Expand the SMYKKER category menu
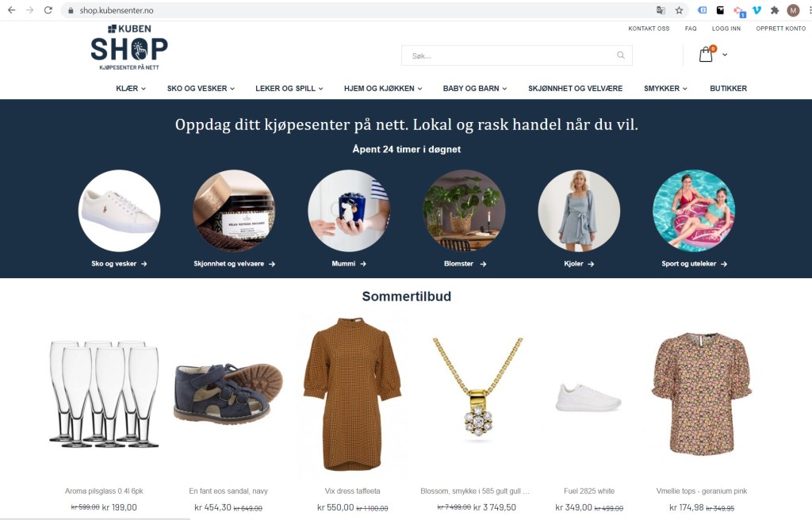Image resolution: width=812 pixels, height=520 pixels. pyautogui.click(x=665, y=89)
